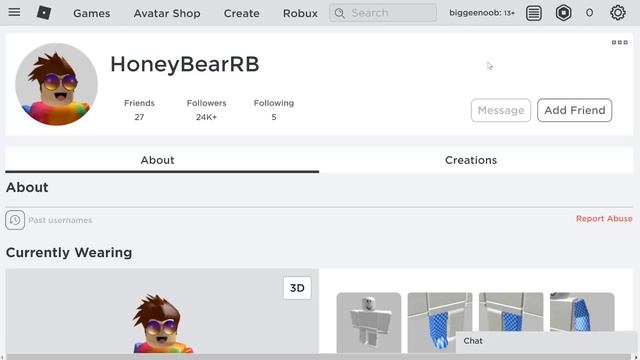640x360 pixels.
Task: Switch to the About tab
Action: [162, 160]
